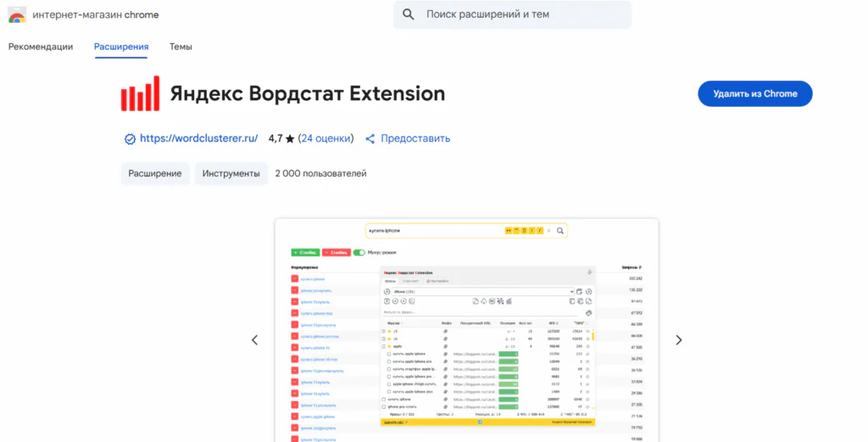Click the red bars Wordstat extension logo
The height and width of the screenshot is (442, 868).
[x=141, y=93]
